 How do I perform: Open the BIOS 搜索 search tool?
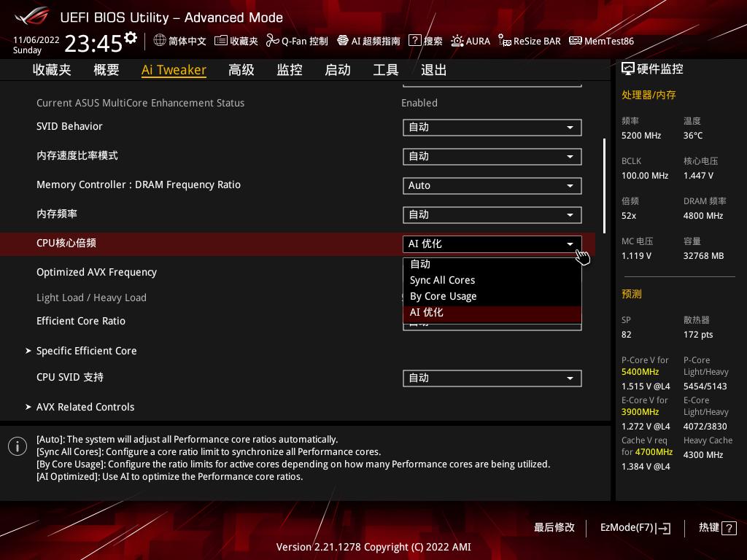pos(425,41)
